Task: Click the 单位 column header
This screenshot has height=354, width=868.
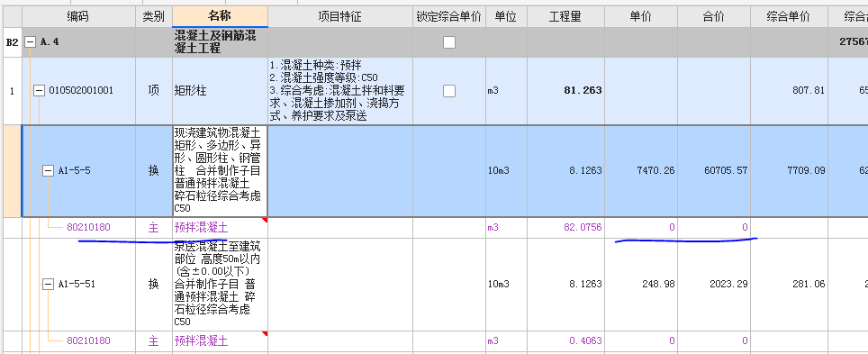Action: pos(506,16)
